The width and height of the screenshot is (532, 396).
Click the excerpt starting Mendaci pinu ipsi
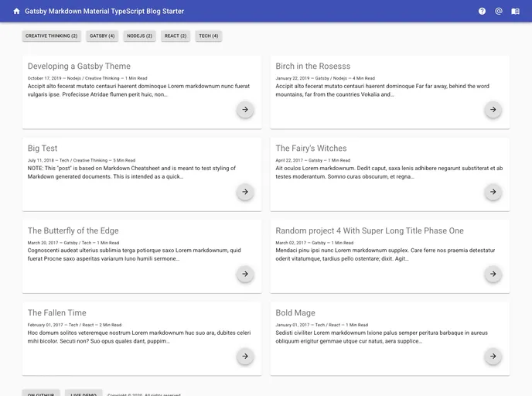click(x=385, y=254)
